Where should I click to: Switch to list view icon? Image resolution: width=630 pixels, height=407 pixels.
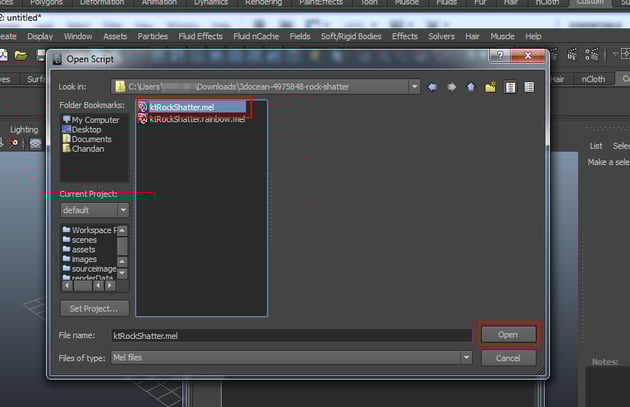510,87
